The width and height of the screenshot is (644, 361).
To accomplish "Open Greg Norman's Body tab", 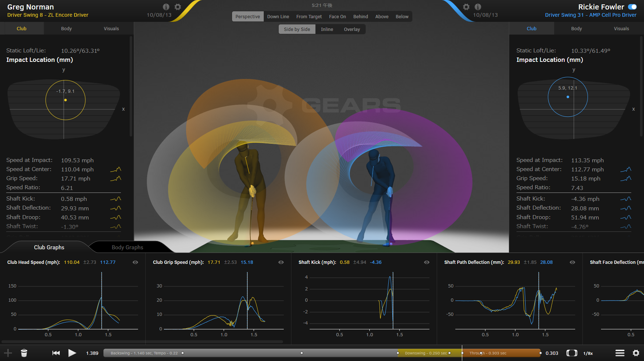I will coord(66,29).
